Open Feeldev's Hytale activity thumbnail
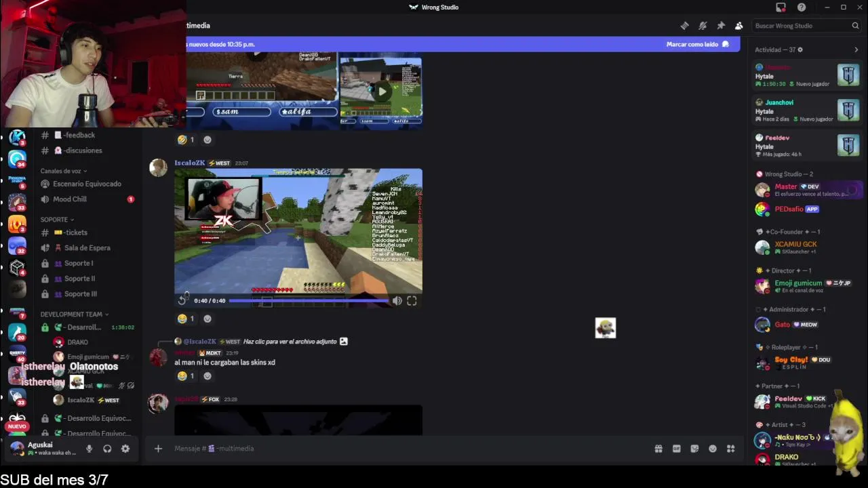The image size is (868, 488). coord(848,145)
